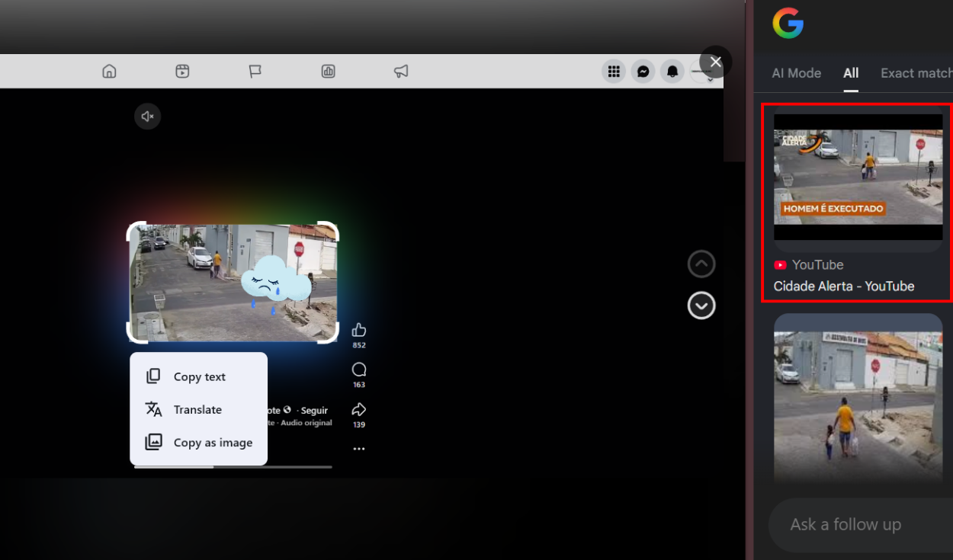Click the Seguir follow link
Screen dimensions: 953x560
(x=314, y=411)
